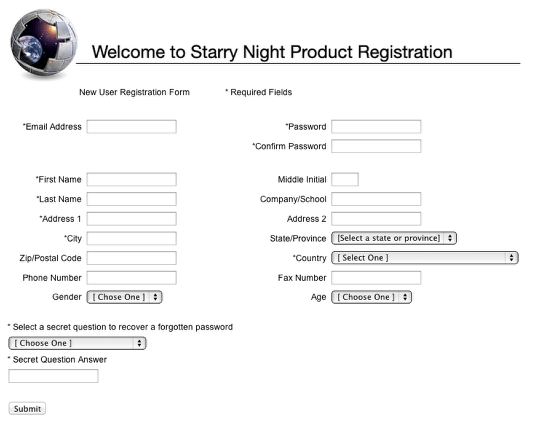Open the State/Province dropdown

click(394, 238)
